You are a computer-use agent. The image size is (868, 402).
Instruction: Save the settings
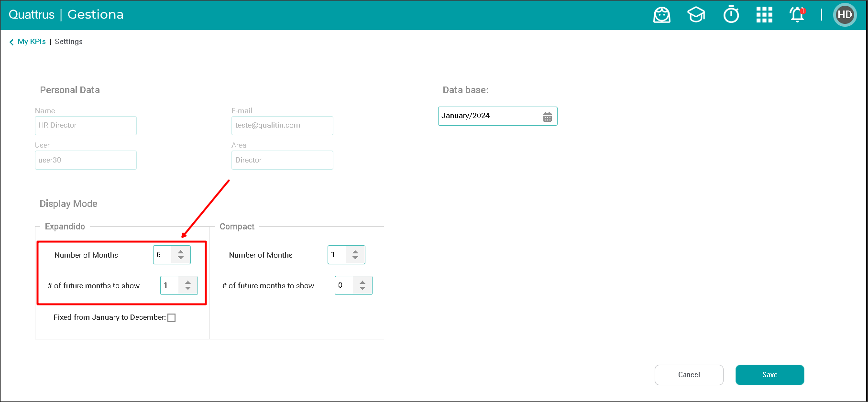coord(769,375)
